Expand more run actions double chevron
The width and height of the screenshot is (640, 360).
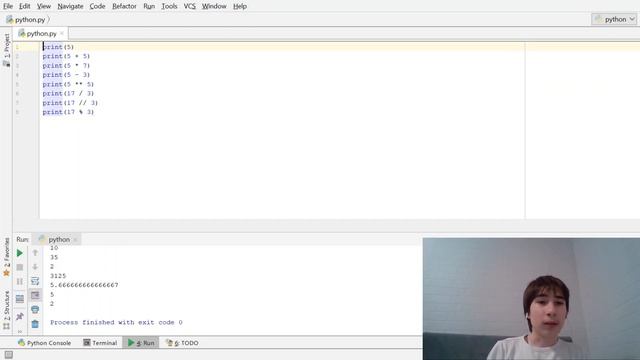pyautogui.click(x=20, y=331)
